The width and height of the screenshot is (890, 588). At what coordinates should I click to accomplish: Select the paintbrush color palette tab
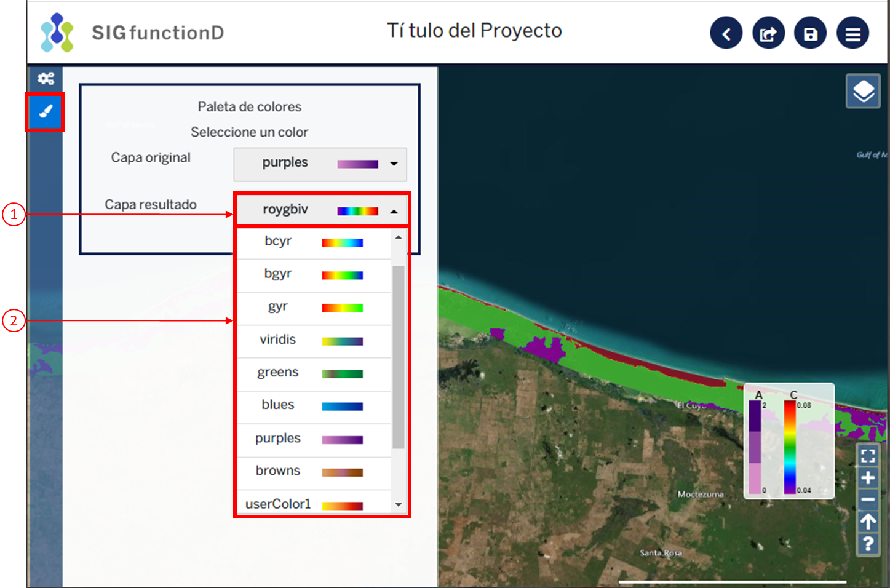[x=46, y=112]
